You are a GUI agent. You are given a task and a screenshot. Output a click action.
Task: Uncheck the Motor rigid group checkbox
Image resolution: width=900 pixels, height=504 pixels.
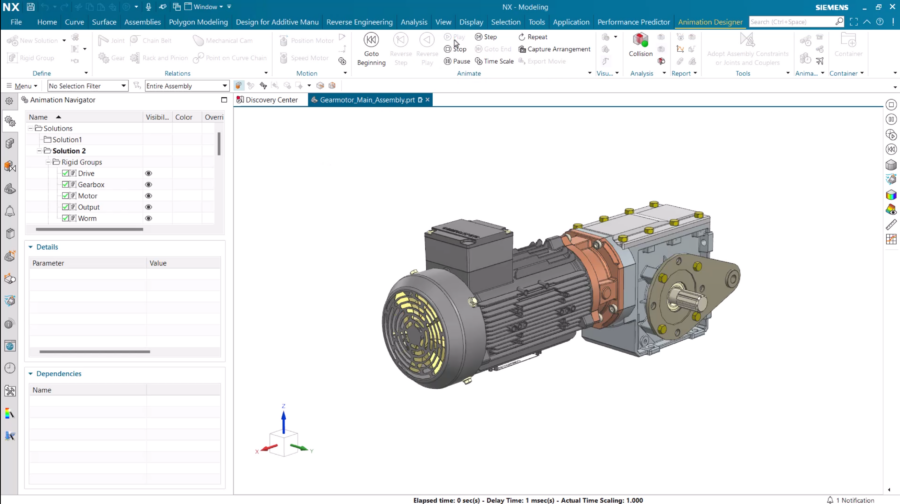65,196
